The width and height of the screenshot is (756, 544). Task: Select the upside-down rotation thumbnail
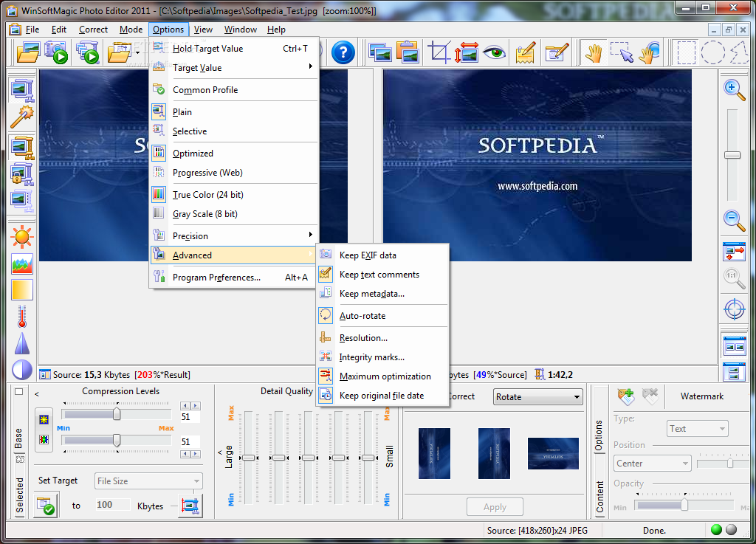pyautogui.click(x=553, y=453)
